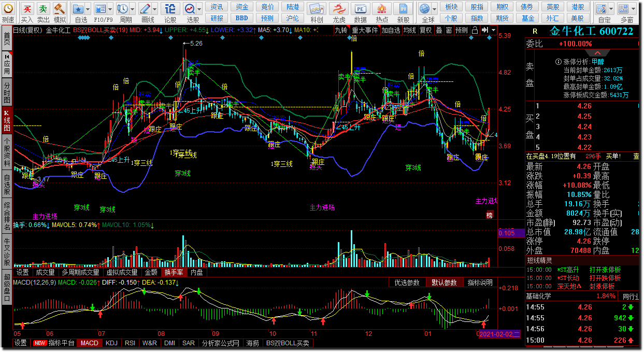Viewport: 644px width, 352px height.
Task: Open the 多窗 multi-window icon
Action: 624,8
